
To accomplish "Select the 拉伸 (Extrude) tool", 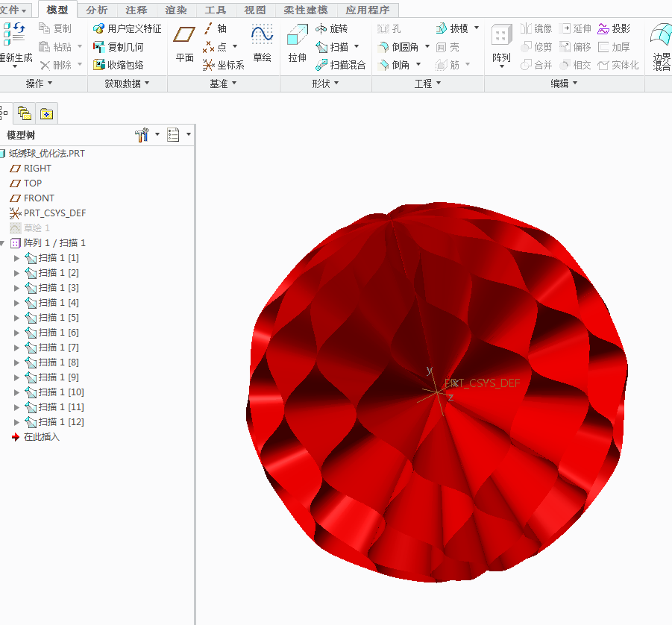I will pyautogui.click(x=297, y=43).
